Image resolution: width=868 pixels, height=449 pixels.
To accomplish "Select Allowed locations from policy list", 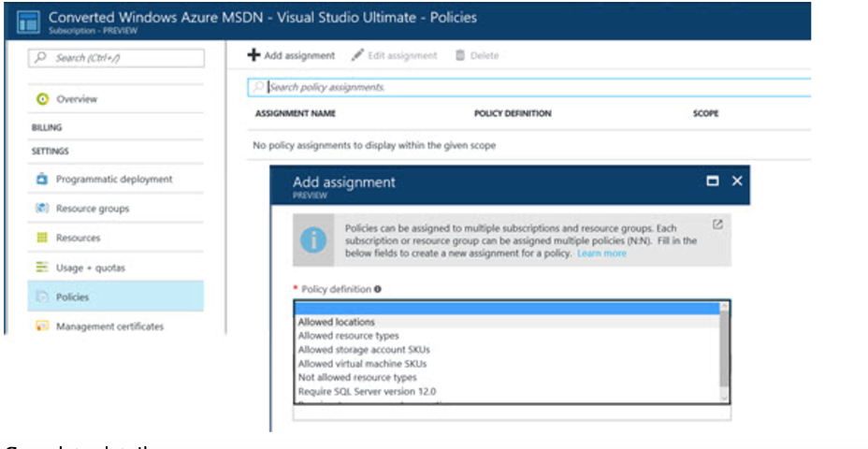I will click(x=337, y=322).
